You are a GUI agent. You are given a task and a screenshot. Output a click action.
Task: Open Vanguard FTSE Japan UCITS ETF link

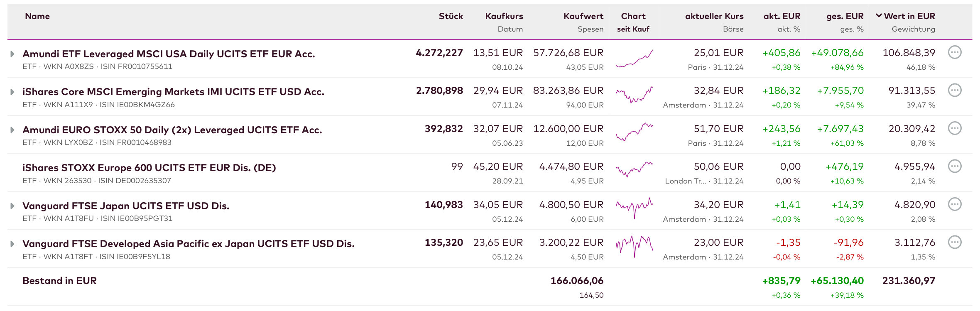(x=126, y=206)
